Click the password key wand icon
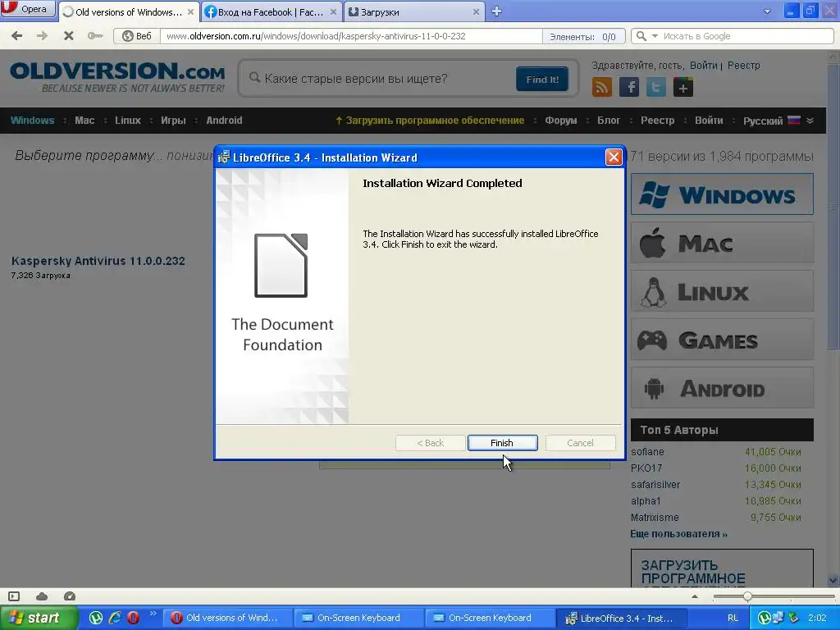The height and width of the screenshot is (630, 840). (x=95, y=36)
